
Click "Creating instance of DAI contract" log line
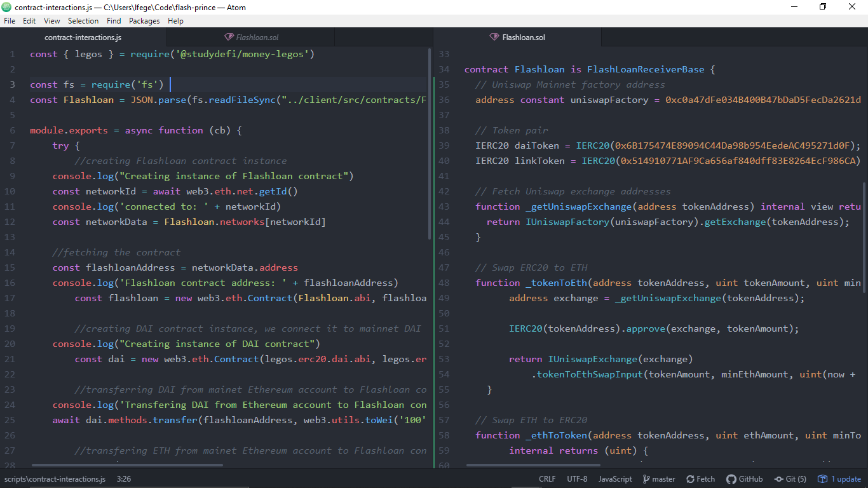click(187, 344)
